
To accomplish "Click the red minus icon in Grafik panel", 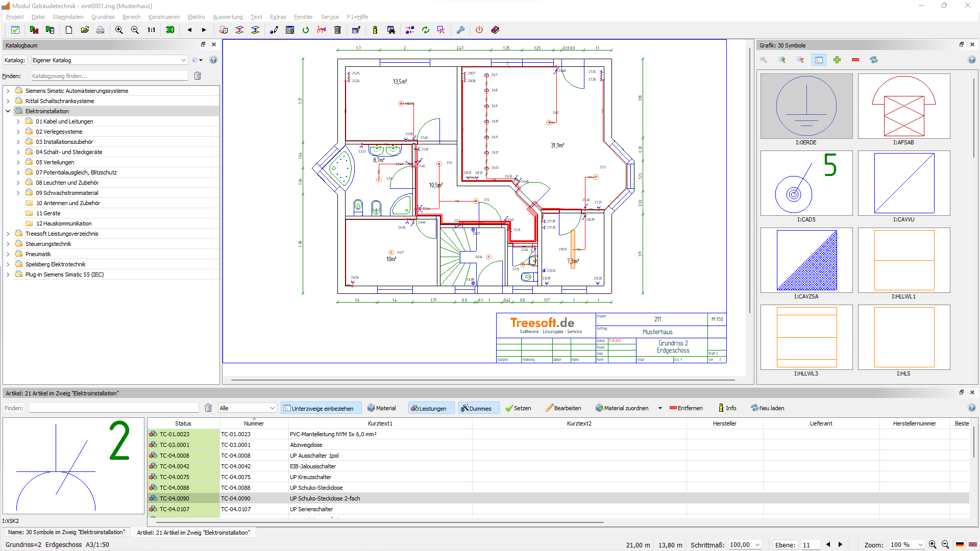I will pos(855,60).
